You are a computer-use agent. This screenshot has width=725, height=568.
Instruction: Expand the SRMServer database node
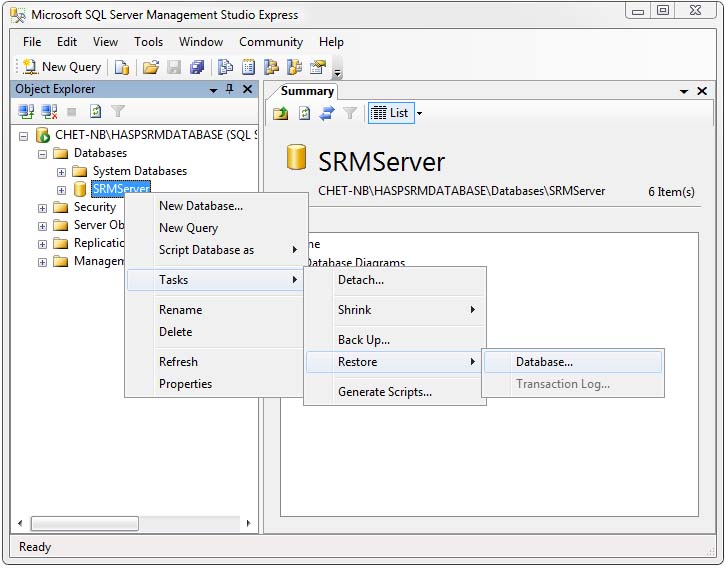[x=61, y=190]
